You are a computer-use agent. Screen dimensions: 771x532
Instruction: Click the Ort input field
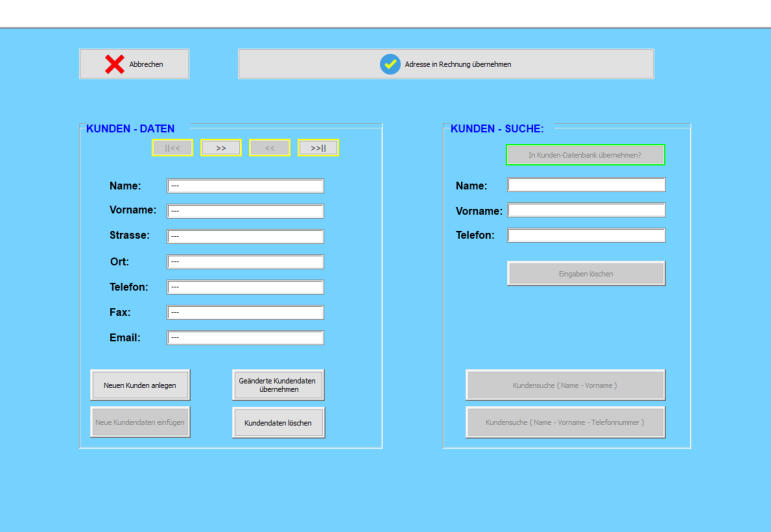(x=245, y=262)
